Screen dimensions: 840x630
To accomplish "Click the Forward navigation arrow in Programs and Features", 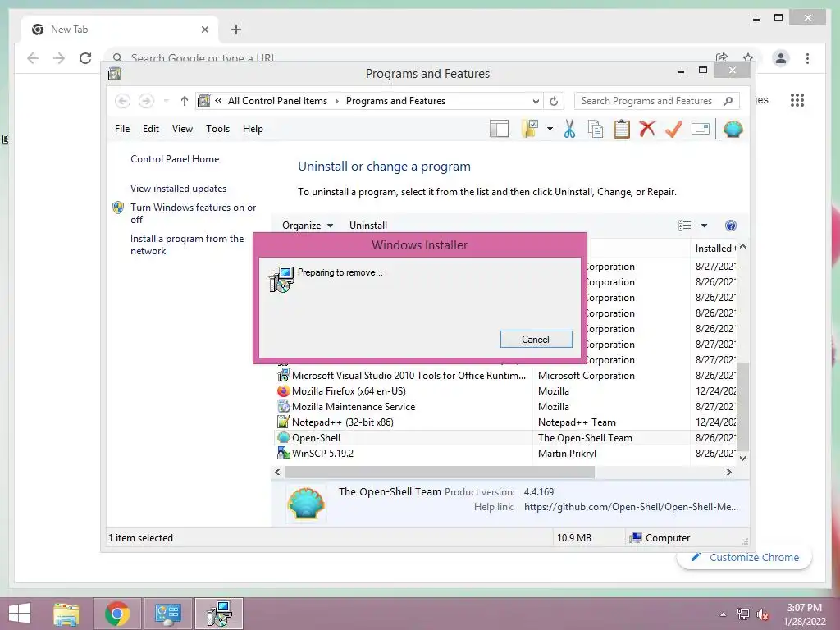I will pyautogui.click(x=146, y=101).
